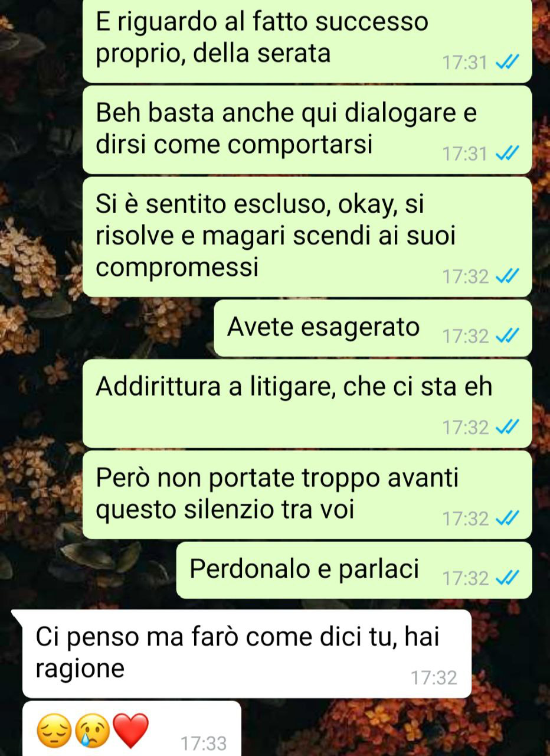The width and height of the screenshot is (550, 756).
Task: Click read ticks on 'della serata' message
Action: click(x=508, y=63)
